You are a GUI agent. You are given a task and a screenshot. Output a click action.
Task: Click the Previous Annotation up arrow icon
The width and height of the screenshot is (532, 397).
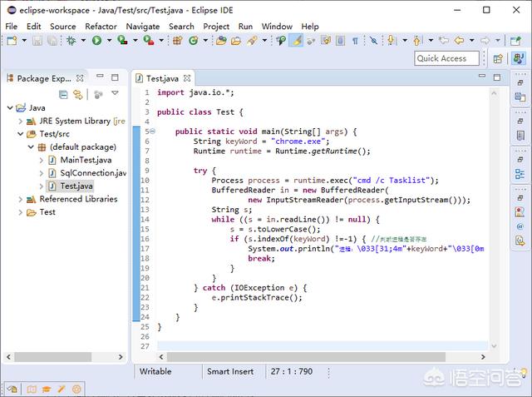[417, 41]
